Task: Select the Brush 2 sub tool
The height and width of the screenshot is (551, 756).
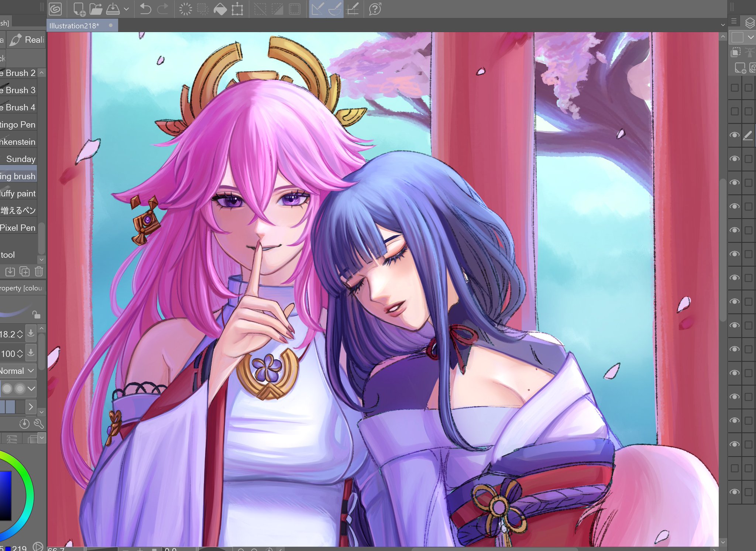Action: click(18, 73)
